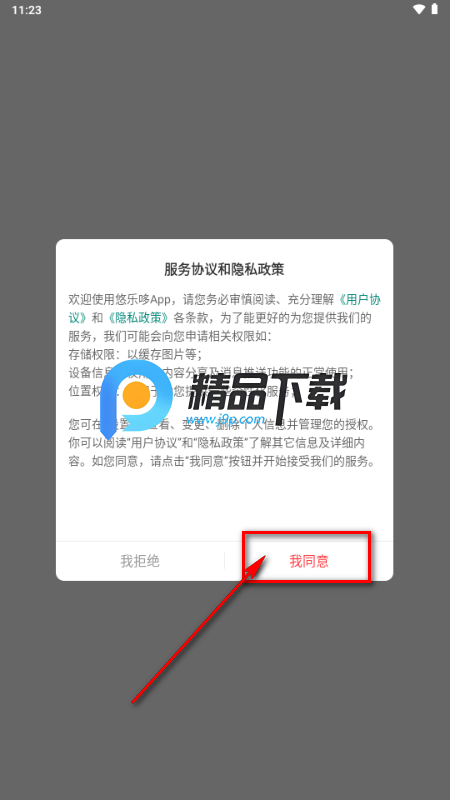The height and width of the screenshot is (800, 450).
Task: Tap the dimmed background above the dialog
Action: coord(224,128)
